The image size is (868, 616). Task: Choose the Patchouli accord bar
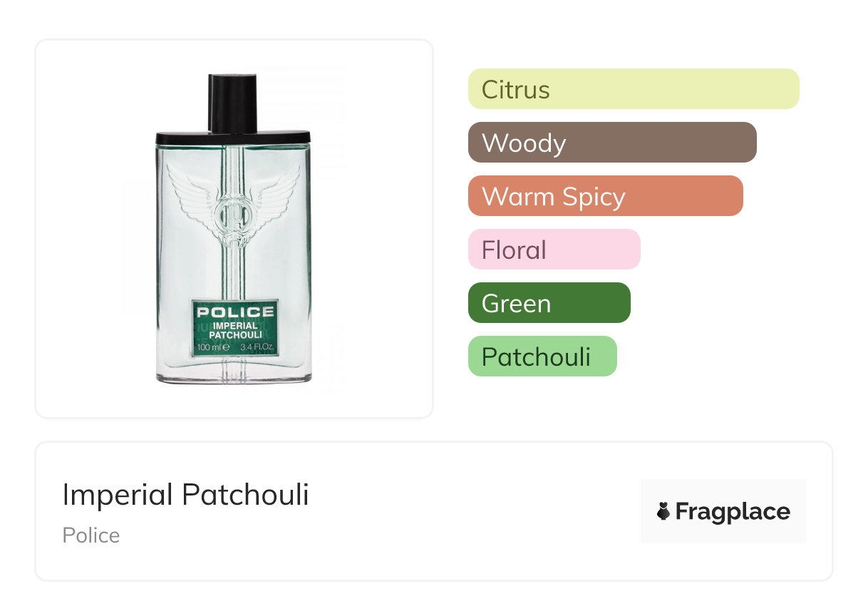pyautogui.click(x=542, y=356)
